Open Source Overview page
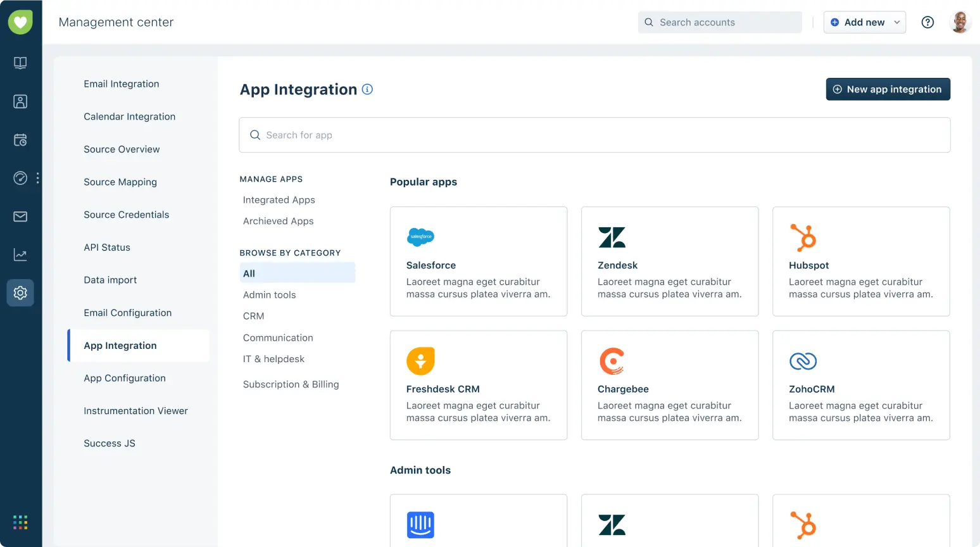Screen dimensions: 980x547 tap(122, 149)
